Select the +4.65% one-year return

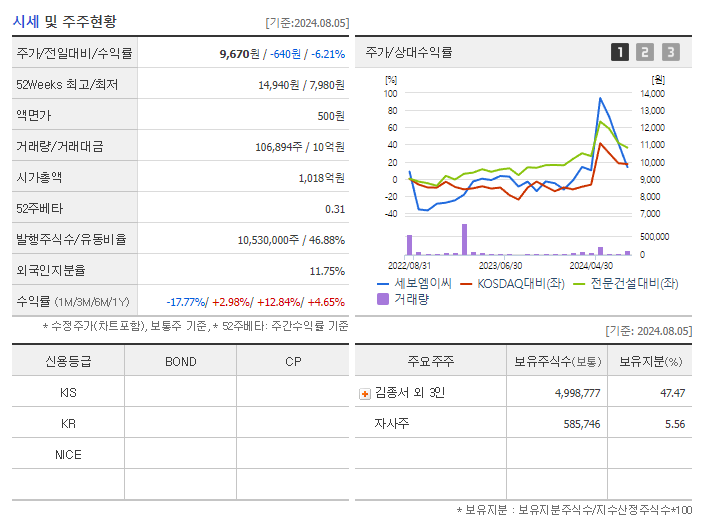(326, 302)
